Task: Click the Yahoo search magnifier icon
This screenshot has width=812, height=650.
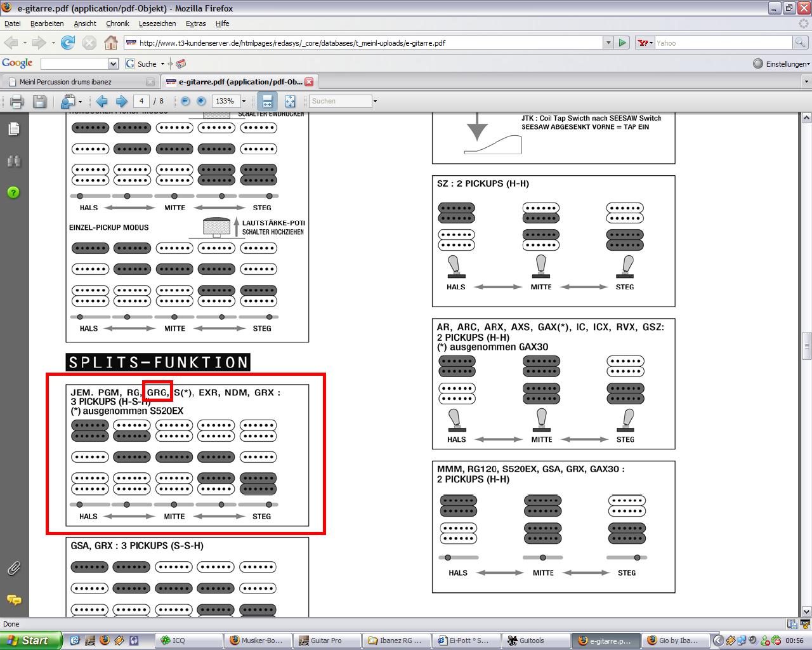Action: [x=801, y=43]
